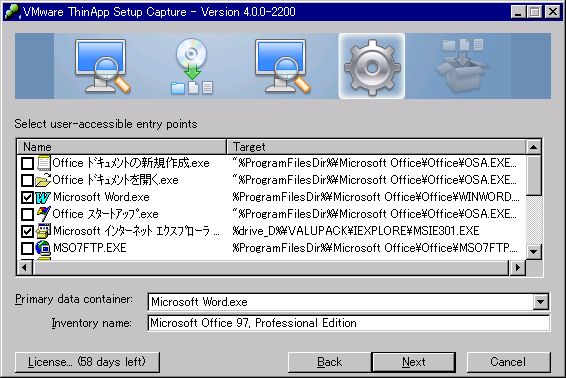Viewport: 566px width, 378px height.
Task: Click the list scroll up arrow
Action: [534, 147]
